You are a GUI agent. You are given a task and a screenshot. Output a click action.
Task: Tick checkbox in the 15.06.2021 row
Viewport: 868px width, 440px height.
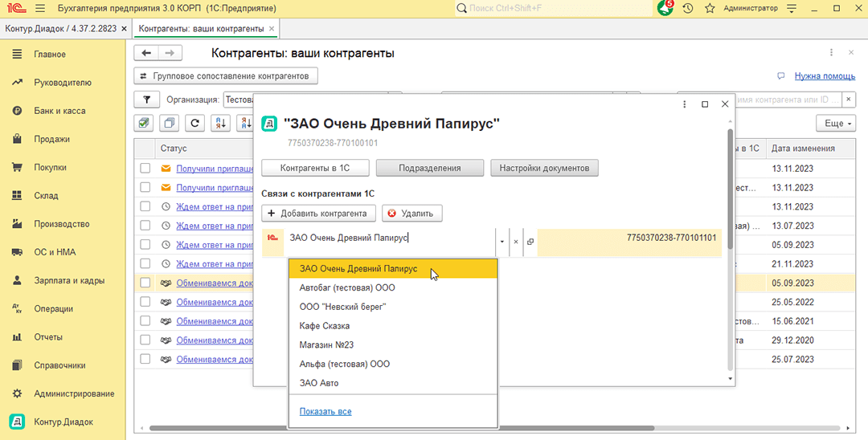coord(145,320)
